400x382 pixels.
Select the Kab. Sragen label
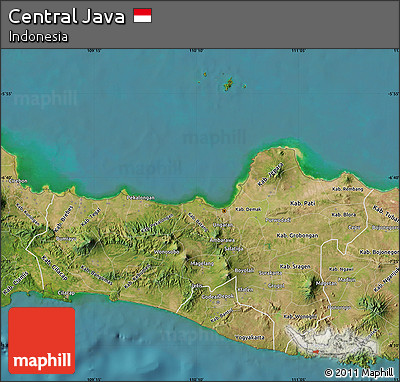[x=295, y=266]
